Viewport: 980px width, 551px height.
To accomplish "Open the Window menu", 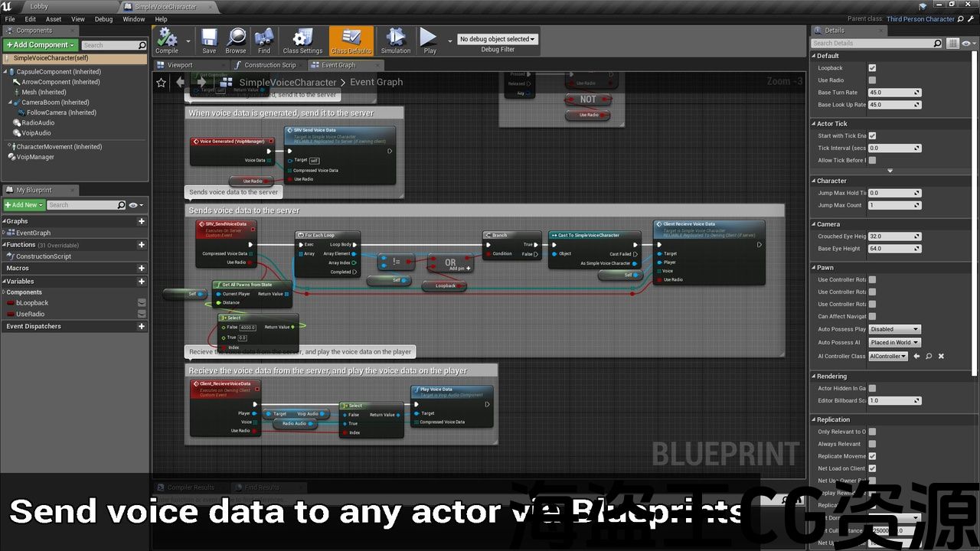I will pos(134,19).
